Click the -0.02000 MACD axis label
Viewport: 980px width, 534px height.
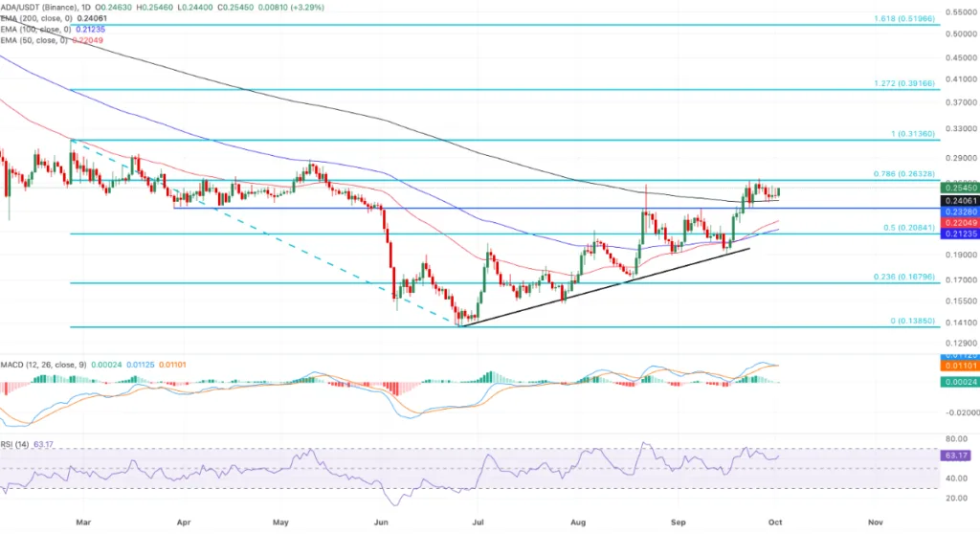click(962, 412)
